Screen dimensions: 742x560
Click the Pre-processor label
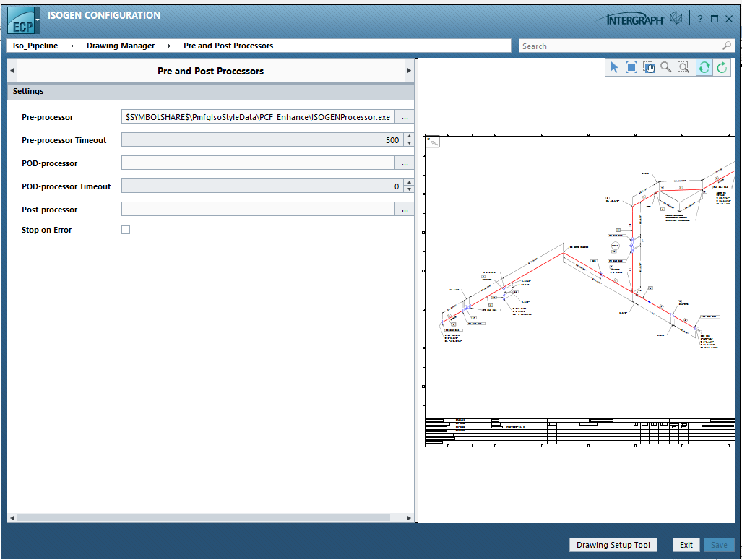pyautogui.click(x=47, y=117)
